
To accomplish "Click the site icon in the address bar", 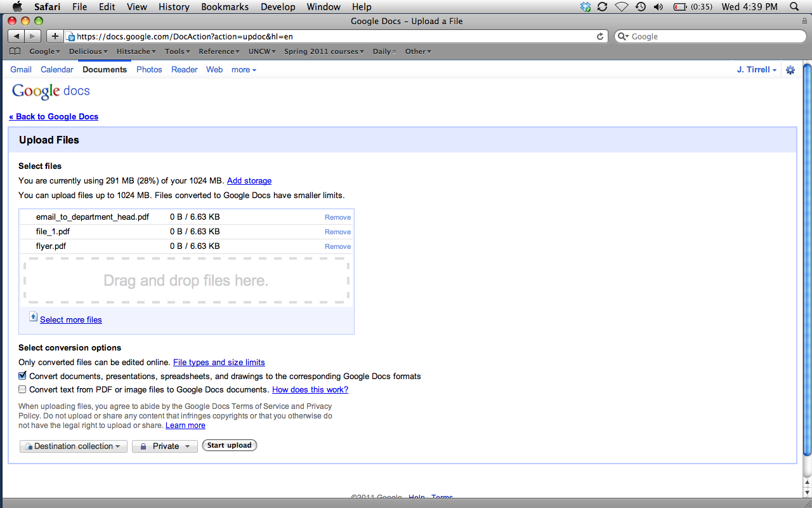I will tap(71, 37).
